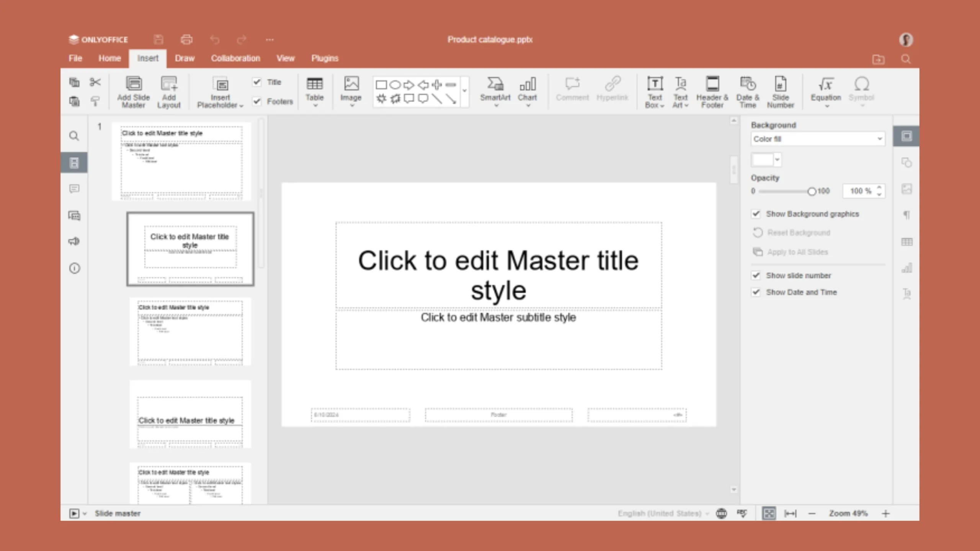Image resolution: width=980 pixels, height=551 pixels.
Task: Select the rectangle shape in gallery
Action: (381, 85)
